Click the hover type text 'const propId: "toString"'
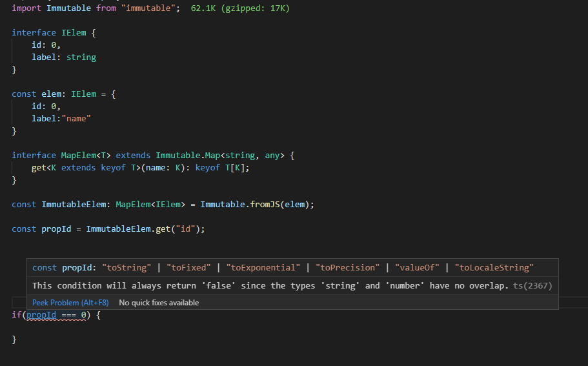This screenshot has width=588, height=366. click(92, 267)
